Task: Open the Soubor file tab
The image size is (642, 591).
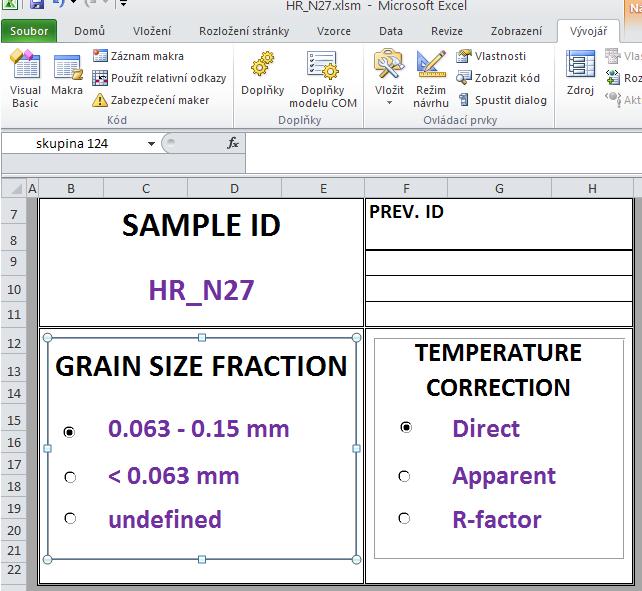Action: pyautogui.click(x=29, y=31)
